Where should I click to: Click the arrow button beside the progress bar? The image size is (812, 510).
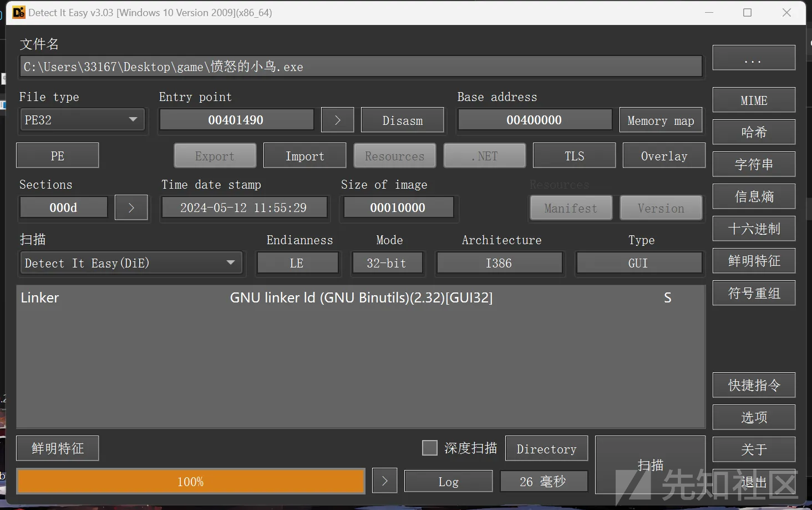coord(385,481)
